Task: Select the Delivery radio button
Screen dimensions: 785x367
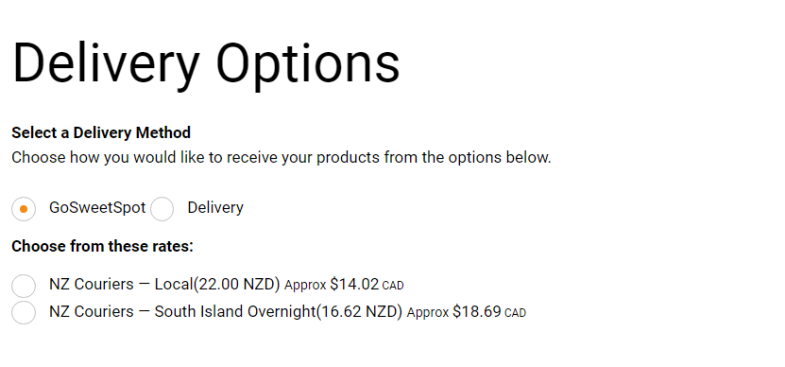Action: tap(162, 209)
